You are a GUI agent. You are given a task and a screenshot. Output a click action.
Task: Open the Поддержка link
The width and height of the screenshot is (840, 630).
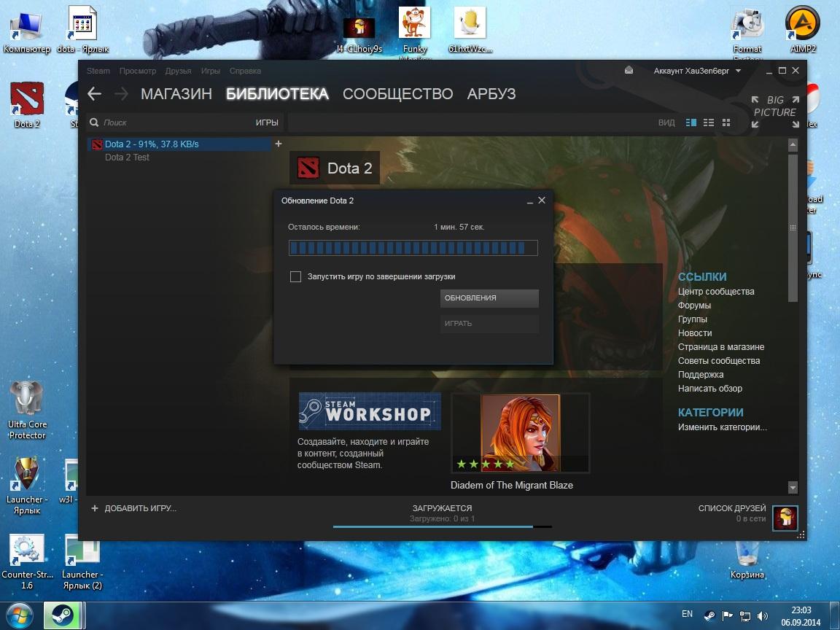click(x=700, y=375)
